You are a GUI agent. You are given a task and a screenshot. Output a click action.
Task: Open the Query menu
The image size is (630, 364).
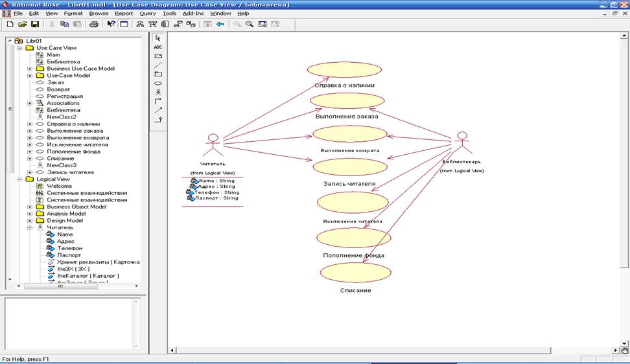148,13
